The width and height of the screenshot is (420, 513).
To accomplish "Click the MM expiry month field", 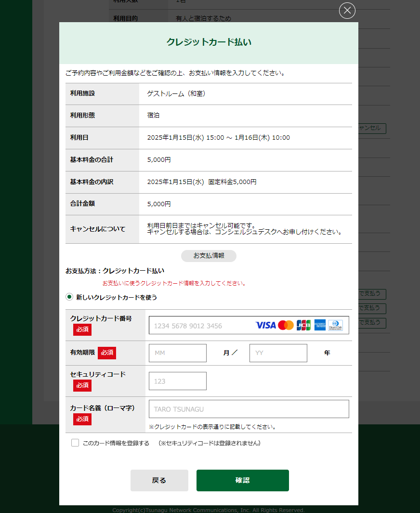I will (x=177, y=353).
